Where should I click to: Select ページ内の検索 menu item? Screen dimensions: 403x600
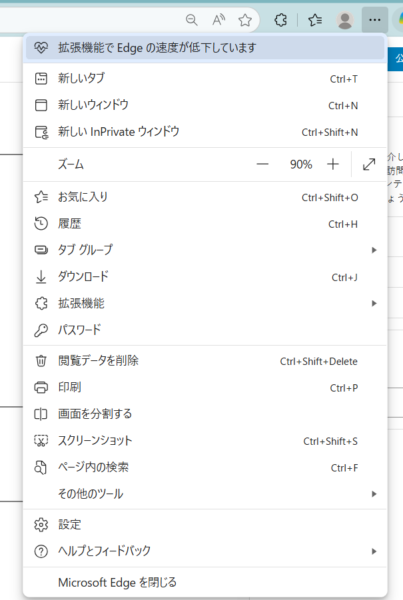coord(205,467)
